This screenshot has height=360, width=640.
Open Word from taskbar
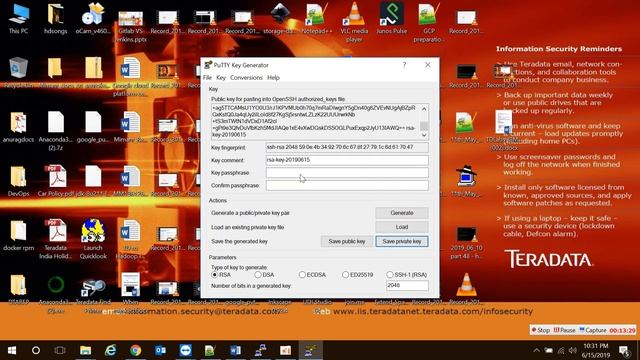tap(235, 350)
